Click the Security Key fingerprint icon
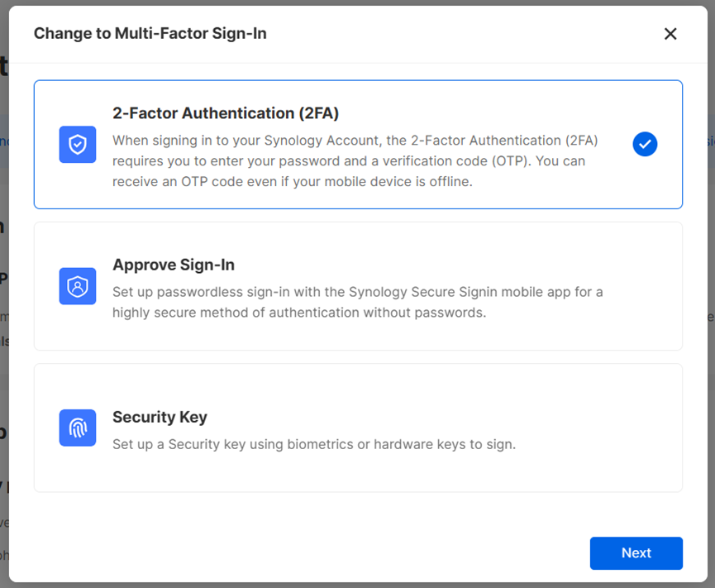Viewport: 715px width, 588px height. [78, 428]
